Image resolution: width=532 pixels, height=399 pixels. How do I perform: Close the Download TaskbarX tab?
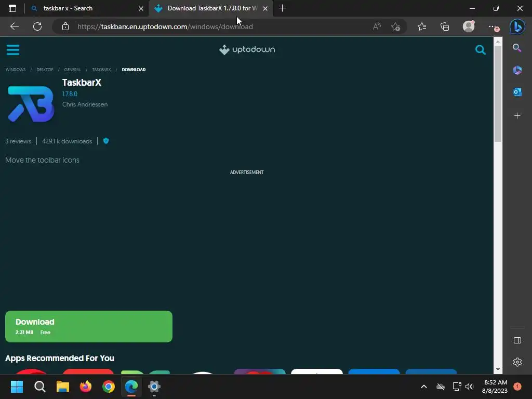pyautogui.click(x=265, y=8)
